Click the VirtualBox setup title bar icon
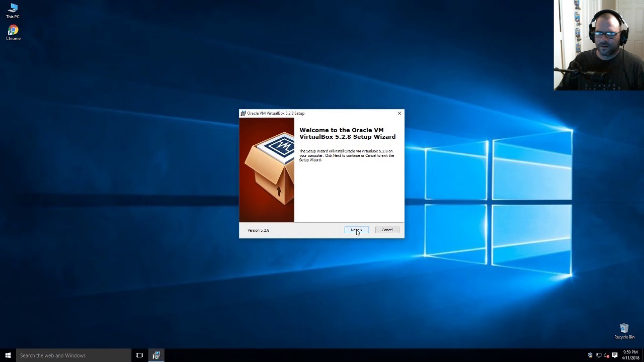The height and width of the screenshot is (362, 644). pos(243,113)
